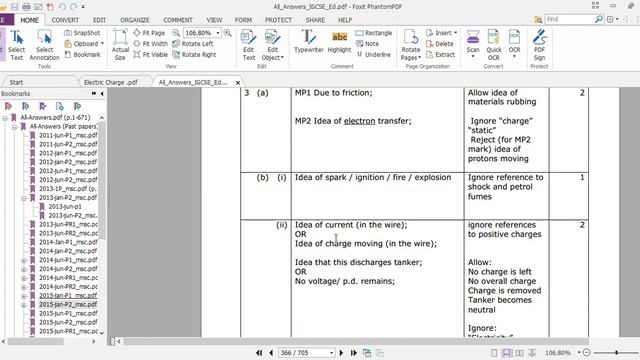
Task: Collapse the 2013-Jan-P2_msc.pdf bookmark
Action: tap(24, 198)
